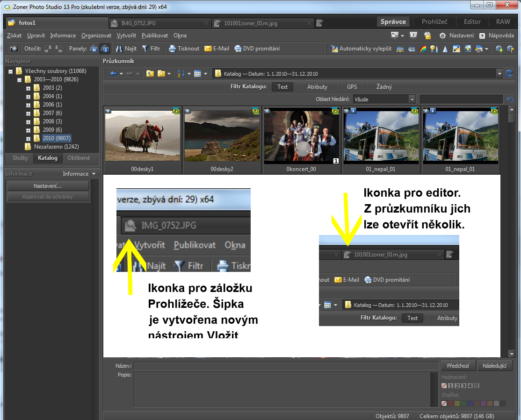Click the rainbow color adjustment icon

[423, 49]
